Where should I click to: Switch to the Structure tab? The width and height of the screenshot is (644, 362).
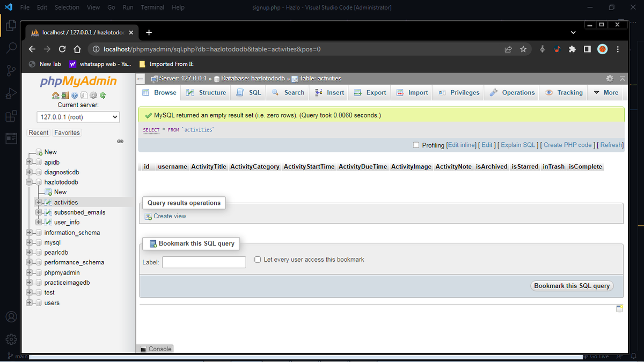coord(206,92)
